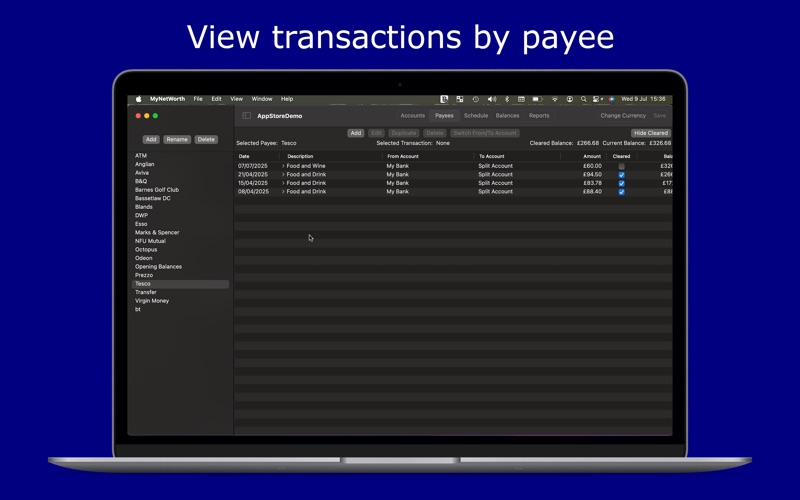Select the B&Q payee
The height and width of the screenshot is (500, 800).
141,181
